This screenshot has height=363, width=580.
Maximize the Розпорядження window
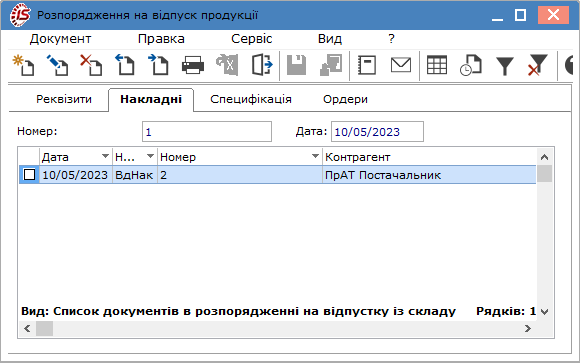[x=520, y=16]
